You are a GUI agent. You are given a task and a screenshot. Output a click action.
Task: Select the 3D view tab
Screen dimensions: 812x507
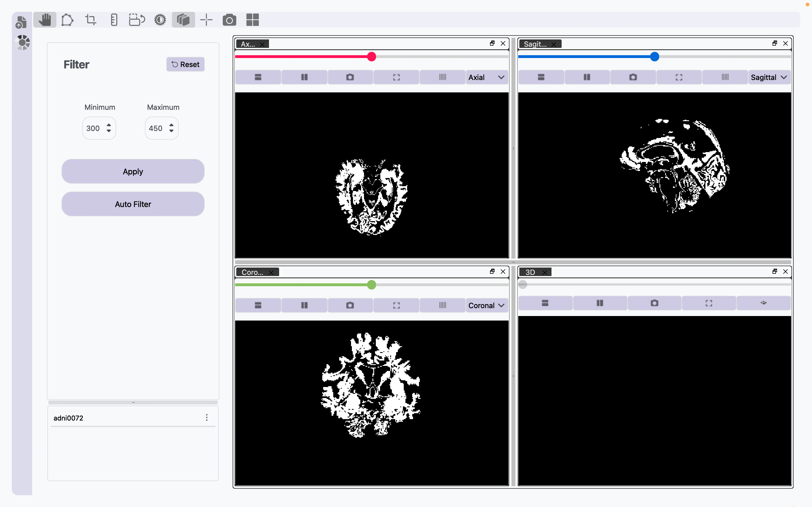point(530,272)
